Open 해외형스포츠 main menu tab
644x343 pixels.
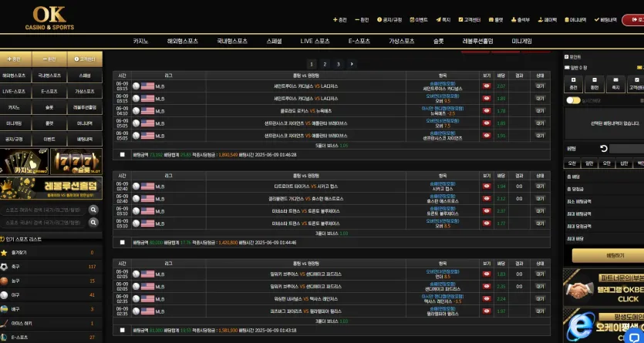182,41
